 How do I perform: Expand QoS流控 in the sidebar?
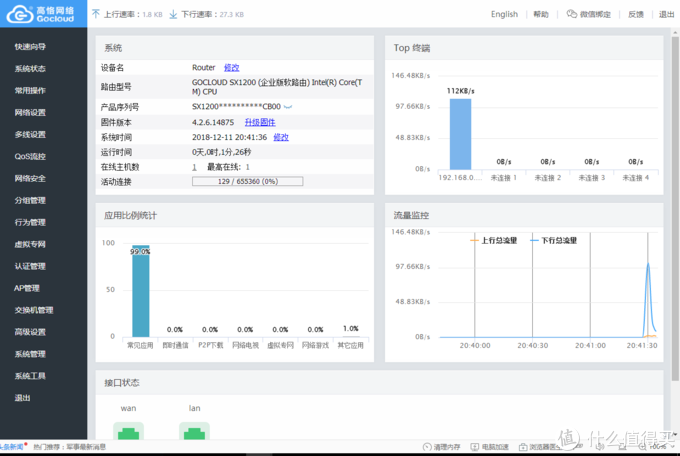coord(30,157)
